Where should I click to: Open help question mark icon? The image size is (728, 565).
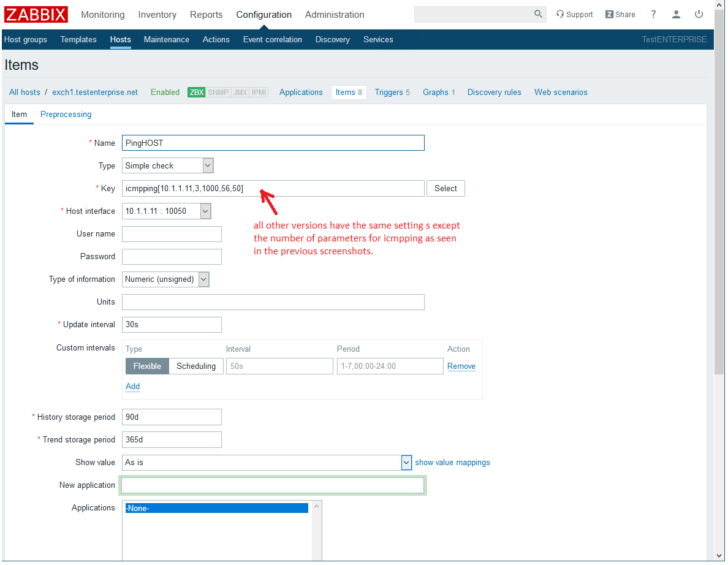[x=653, y=14]
